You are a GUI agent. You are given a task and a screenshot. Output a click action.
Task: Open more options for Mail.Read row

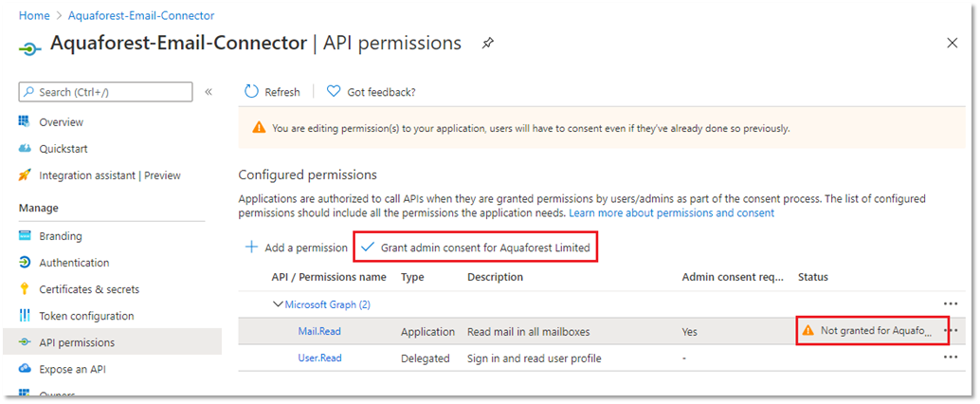951,331
